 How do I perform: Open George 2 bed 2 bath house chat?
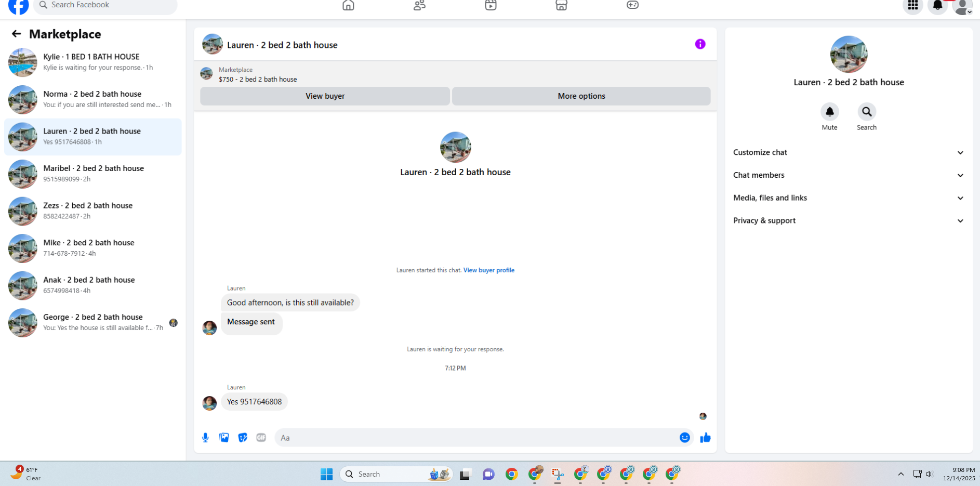click(93, 323)
